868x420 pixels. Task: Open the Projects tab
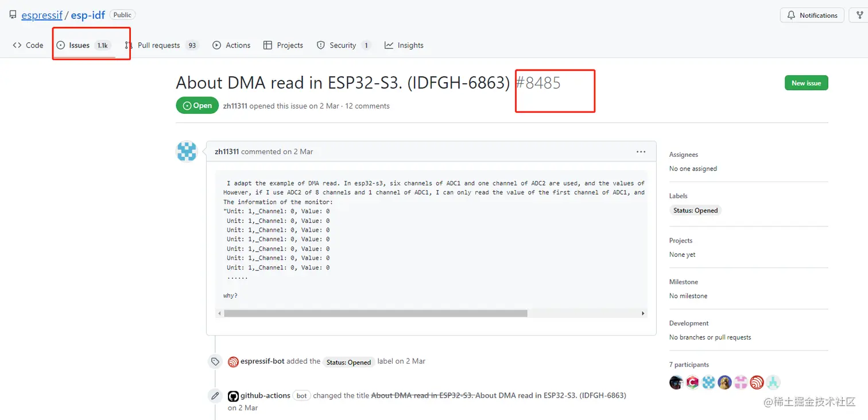(x=283, y=45)
